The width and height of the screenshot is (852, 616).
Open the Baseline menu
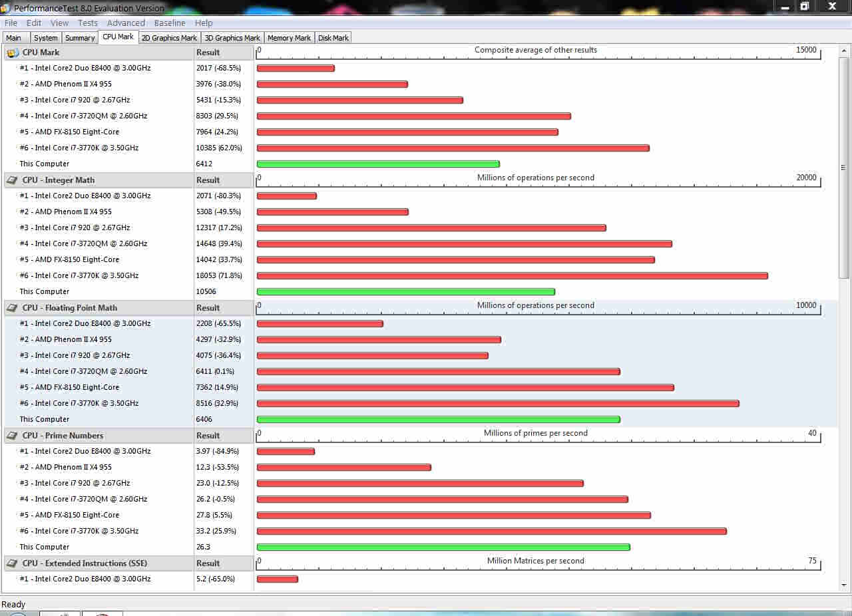170,23
